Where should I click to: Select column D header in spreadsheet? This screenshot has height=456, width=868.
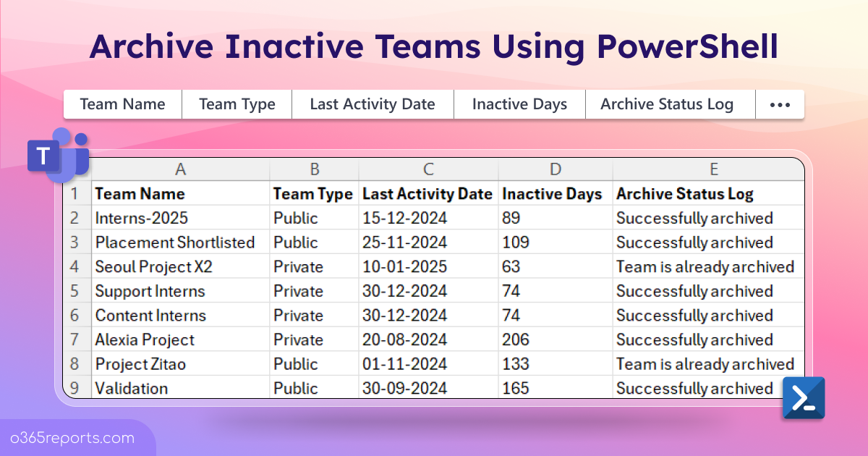(556, 169)
